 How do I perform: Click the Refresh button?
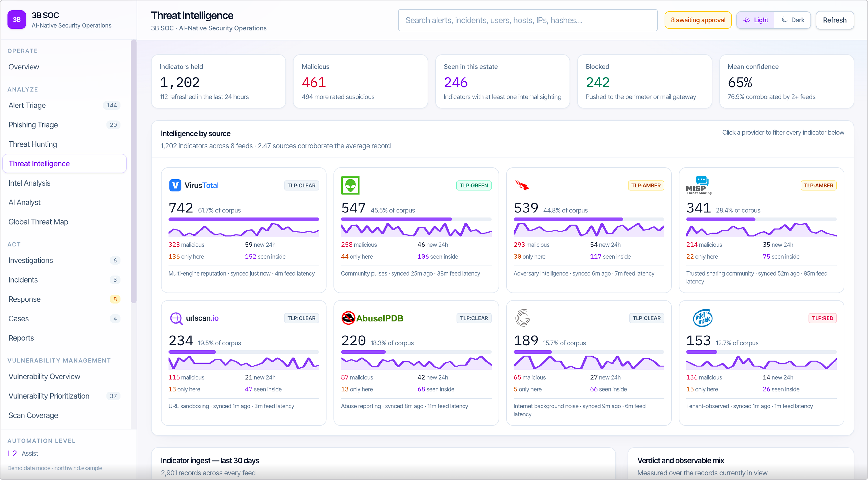834,20
